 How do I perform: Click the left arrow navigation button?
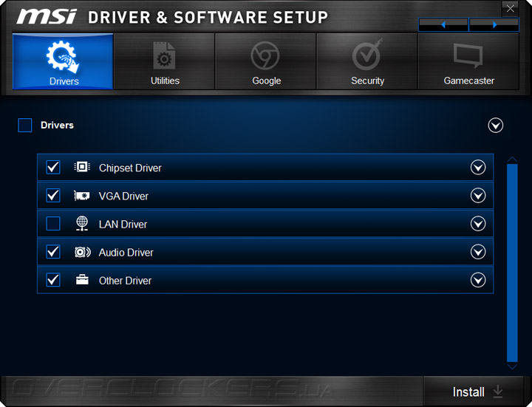[x=443, y=25]
